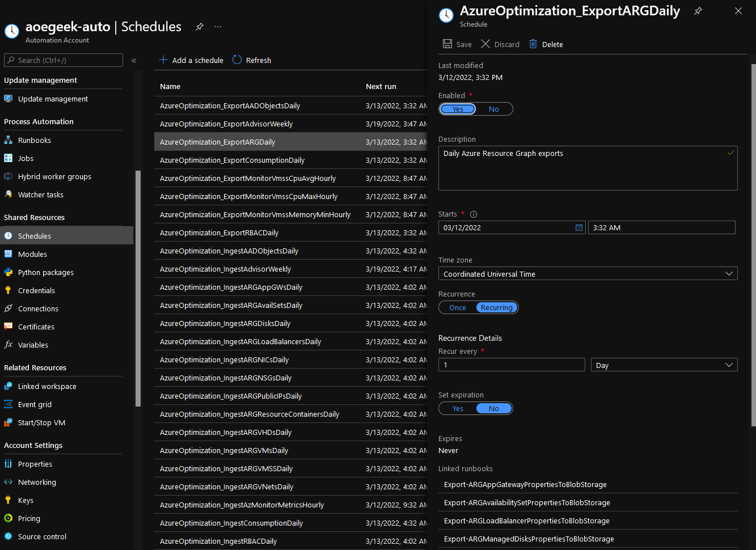Click the details panel vertical scrollbar

click(753, 244)
